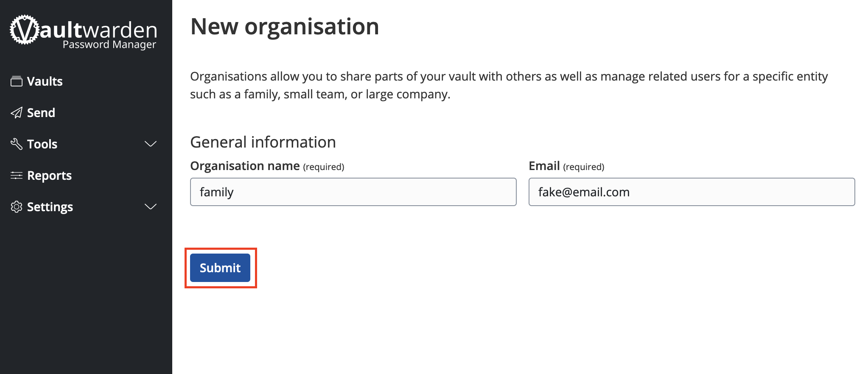Expand the Tools menu chevron
This screenshot has width=868, height=374.
(151, 144)
